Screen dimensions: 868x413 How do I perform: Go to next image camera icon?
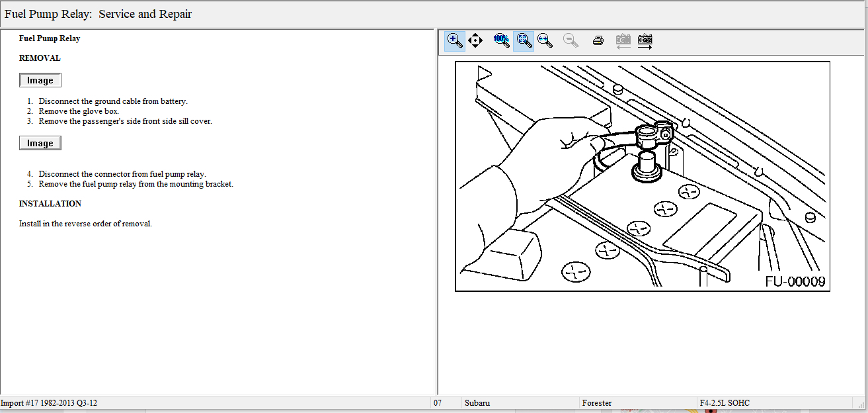click(645, 40)
